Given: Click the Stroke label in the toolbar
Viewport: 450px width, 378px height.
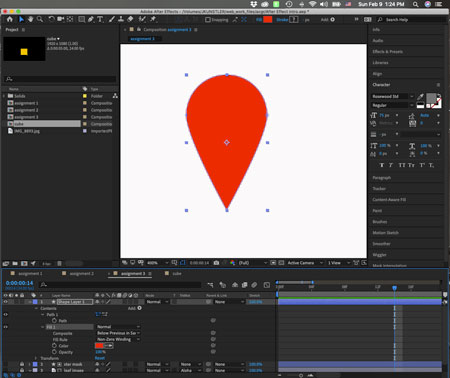Looking at the screenshot, I should (282, 20).
